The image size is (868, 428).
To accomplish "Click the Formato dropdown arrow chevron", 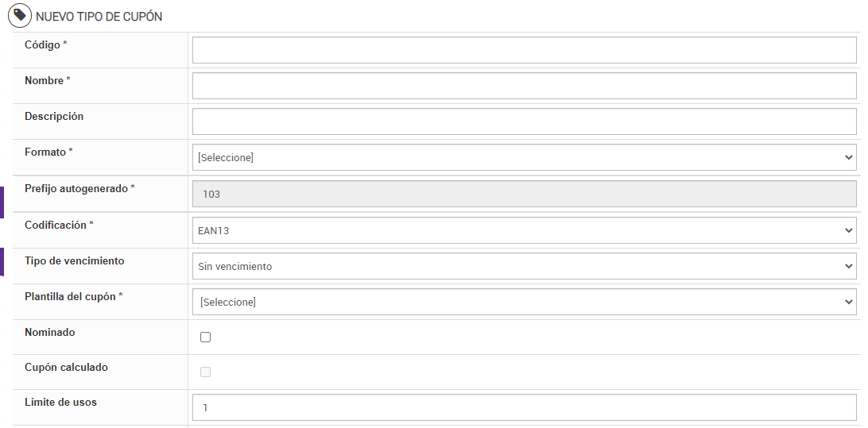I will [848, 157].
